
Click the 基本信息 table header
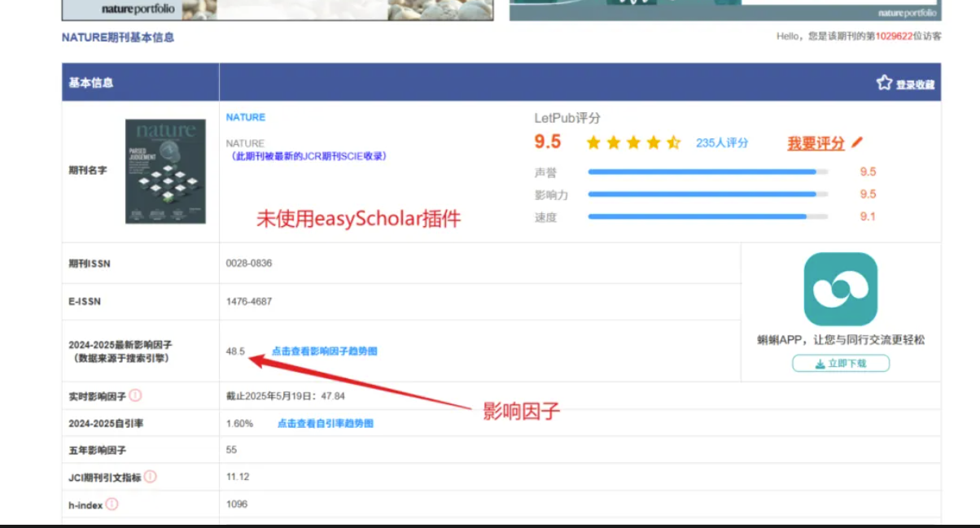91,83
